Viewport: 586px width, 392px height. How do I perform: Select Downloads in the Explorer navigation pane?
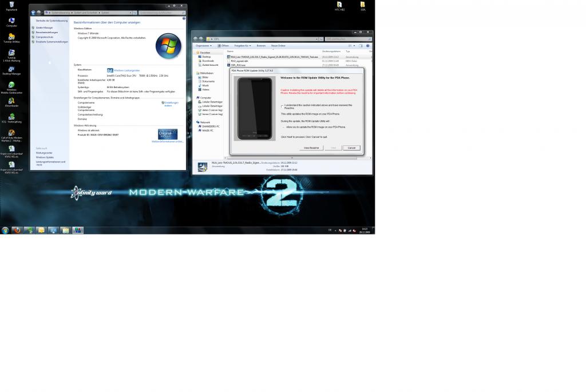208,61
